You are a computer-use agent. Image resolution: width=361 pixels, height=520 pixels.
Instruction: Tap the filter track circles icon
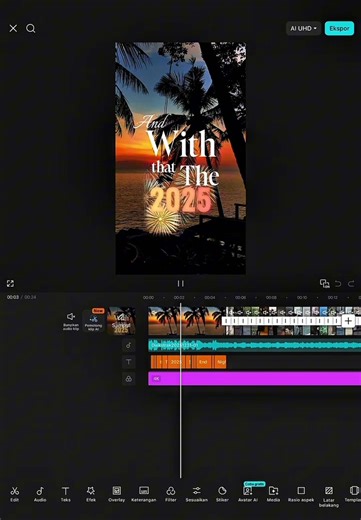pos(129,379)
